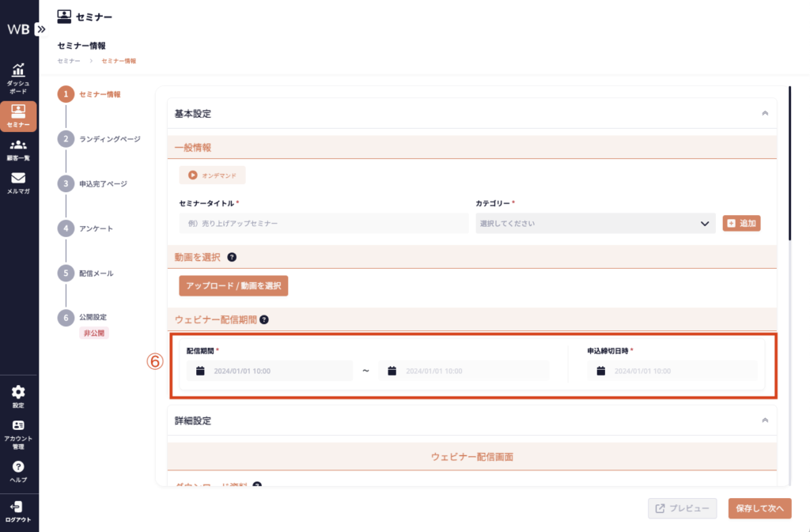Collapse the 詳細設定 section
This screenshot has height=532, width=810.
coord(765,421)
